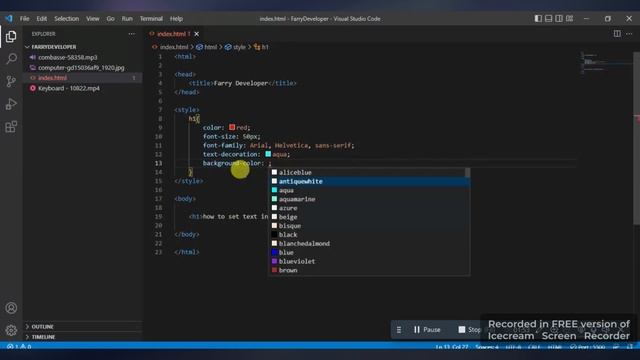Open the Explorer view in activity bar
Image resolution: width=640 pixels, height=360 pixels.
11,37
